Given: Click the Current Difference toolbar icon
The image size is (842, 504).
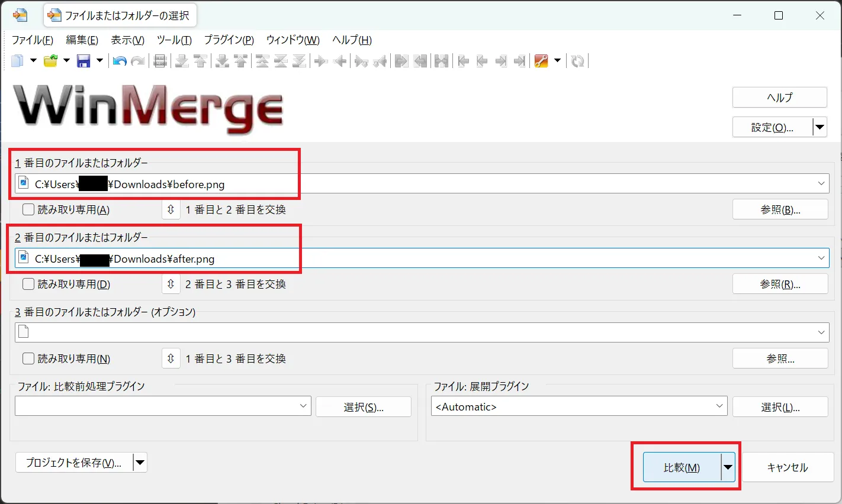Looking at the screenshot, I should (x=281, y=60).
